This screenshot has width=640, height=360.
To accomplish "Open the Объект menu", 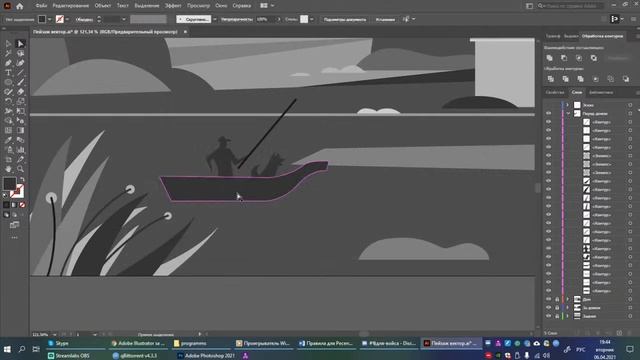I will pyautogui.click(x=103, y=6).
